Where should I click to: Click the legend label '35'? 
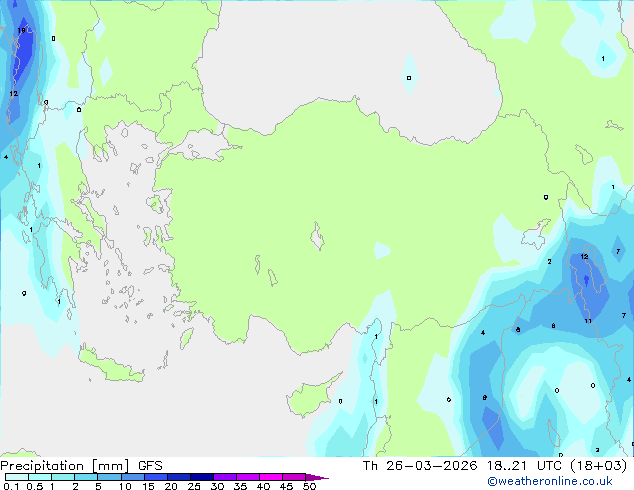tap(240, 486)
